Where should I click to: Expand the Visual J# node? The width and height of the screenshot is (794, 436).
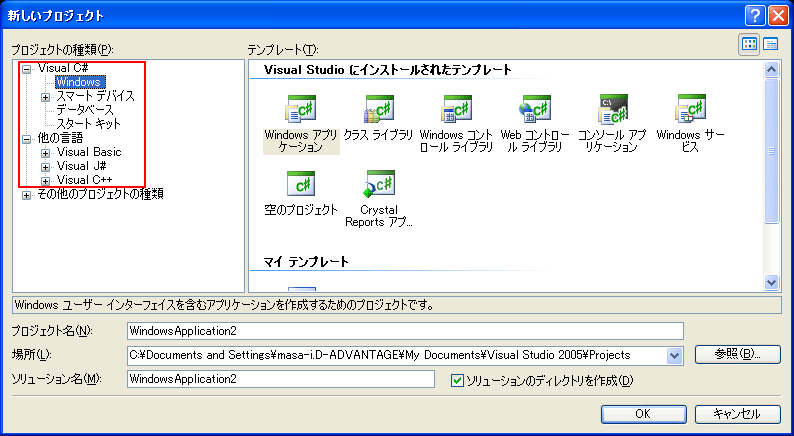coord(46,167)
